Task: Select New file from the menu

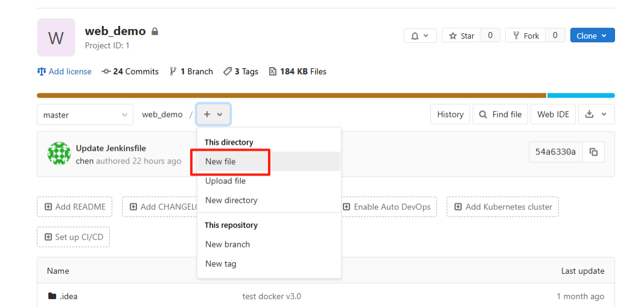Action: tap(269, 162)
